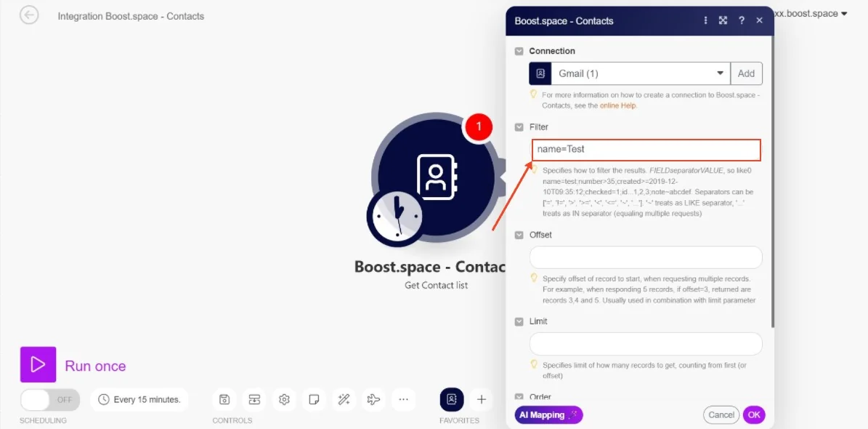Open the Every 15 minutes schedule setting
The height and width of the screenshot is (429, 868).
[139, 399]
